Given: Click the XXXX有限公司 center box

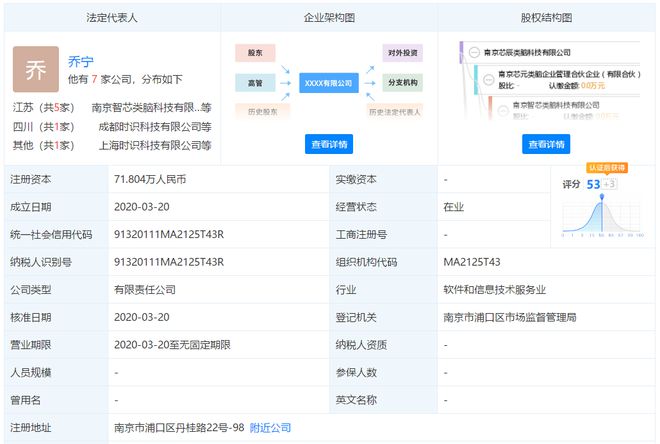Looking at the screenshot, I should coord(329,83).
